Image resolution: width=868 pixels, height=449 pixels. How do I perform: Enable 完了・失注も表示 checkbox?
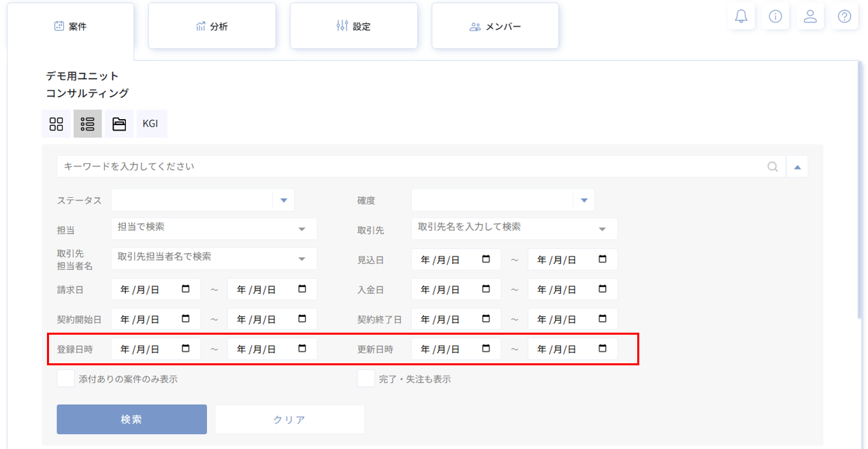tap(366, 378)
